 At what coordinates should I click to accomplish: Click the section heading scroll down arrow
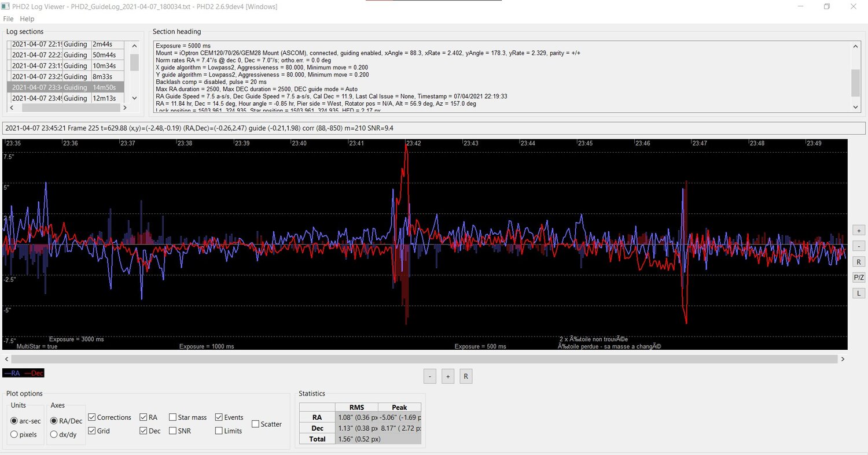856,107
